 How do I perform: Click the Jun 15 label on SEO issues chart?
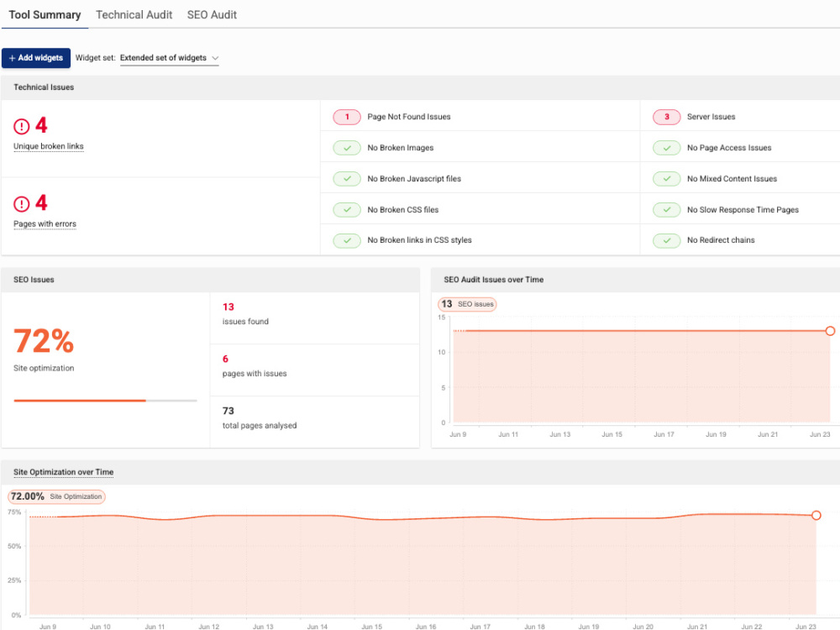pyautogui.click(x=612, y=434)
